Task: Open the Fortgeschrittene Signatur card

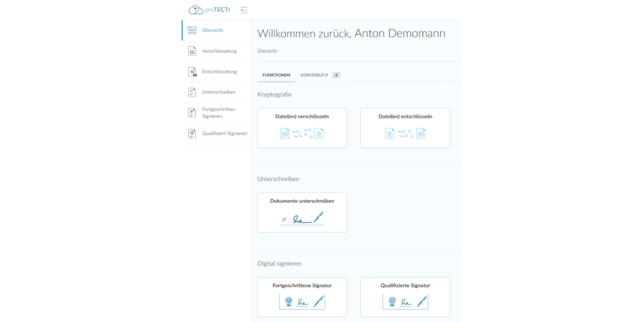Action: coord(302,297)
